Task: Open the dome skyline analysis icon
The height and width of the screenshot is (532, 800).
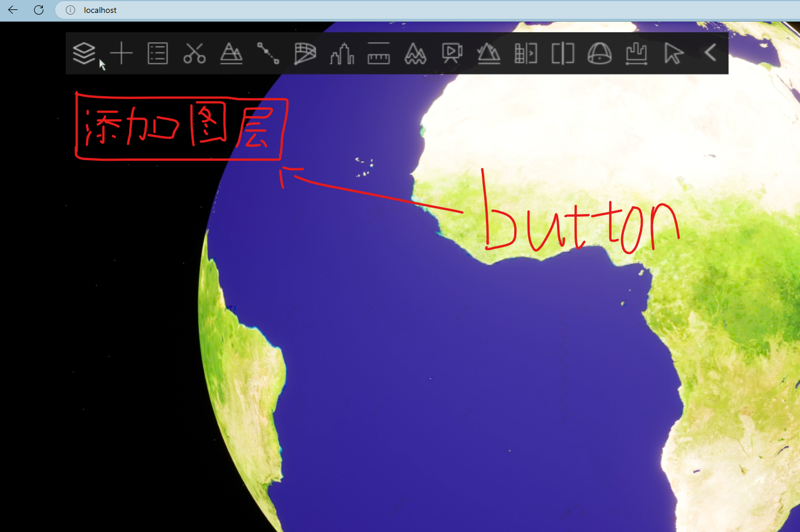Action: pyautogui.click(x=600, y=53)
